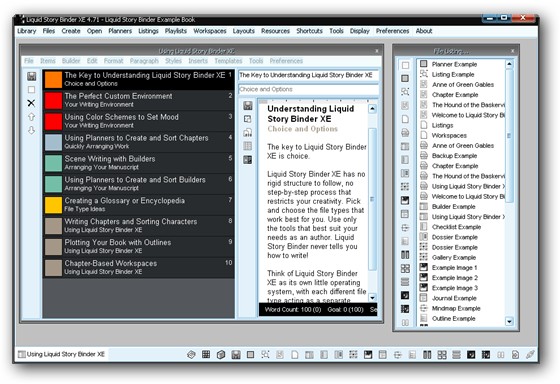Click the save icon in builder sidebar
This screenshot has height=384, width=560.
point(31,76)
